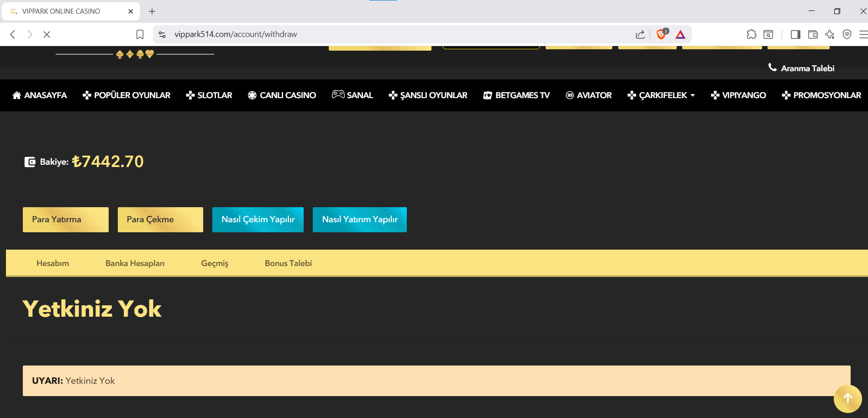This screenshot has width=868, height=418.
Task: Toggle the sidebar panel icon
Action: point(795,34)
